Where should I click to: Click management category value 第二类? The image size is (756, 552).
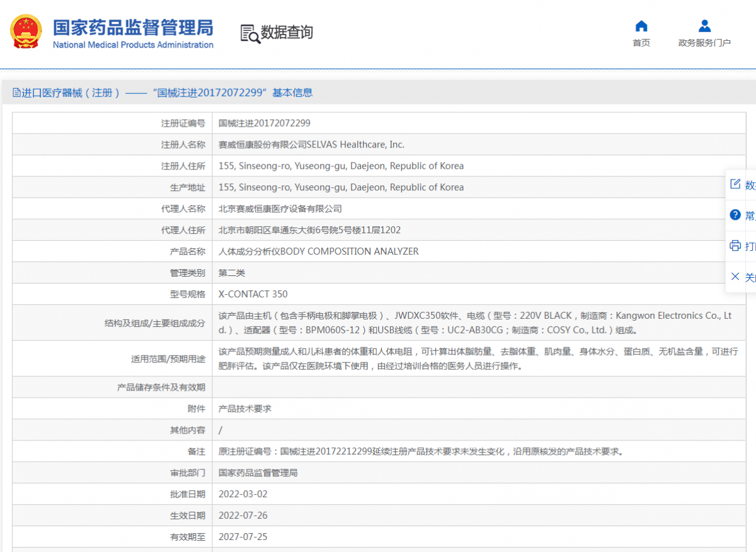point(232,273)
